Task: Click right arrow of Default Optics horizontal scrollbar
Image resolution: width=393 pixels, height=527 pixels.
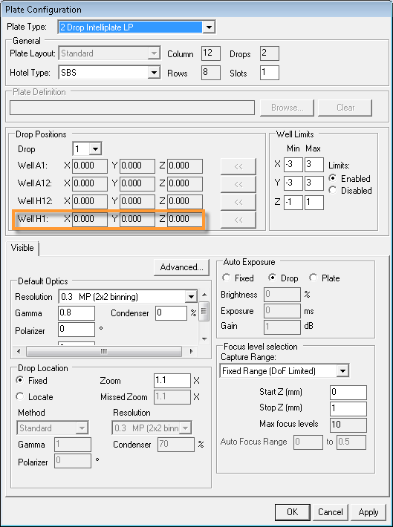Action: (191, 352)
